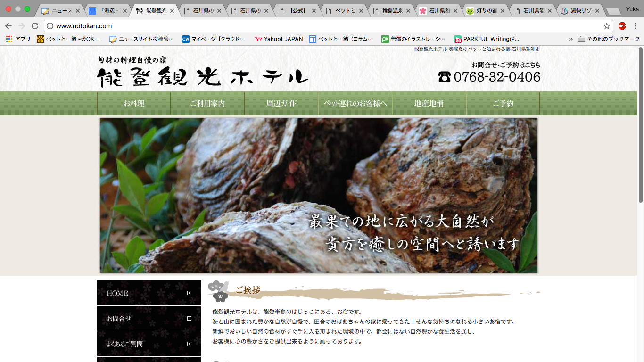Viewport: 644px width, 362px height.
Task: Click the oyster hero banner image
Action: (x=319, y=196)
